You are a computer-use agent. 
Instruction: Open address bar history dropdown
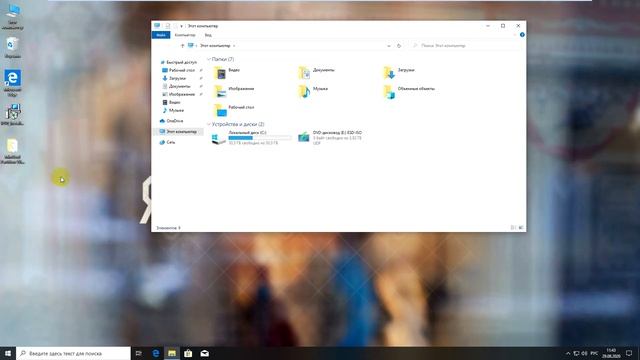pos(389,46)
